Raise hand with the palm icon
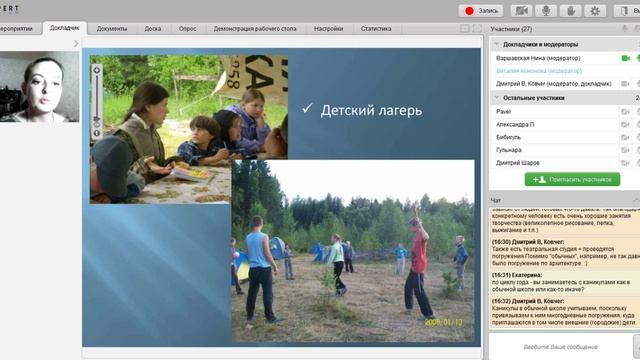Image resolution: width=640 pixels, height=360 pixels. click(571, 11)
